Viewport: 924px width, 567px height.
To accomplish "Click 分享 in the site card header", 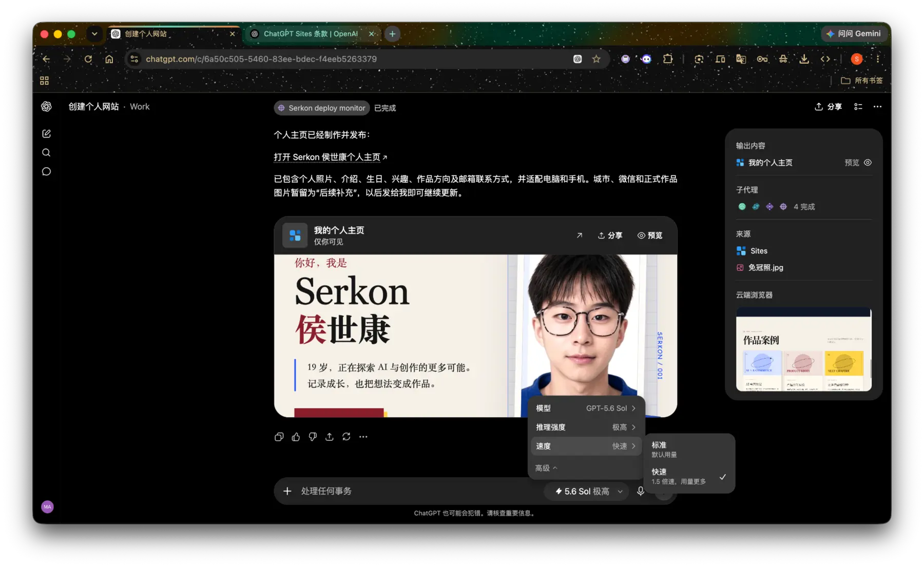I will tap(610, 236).
